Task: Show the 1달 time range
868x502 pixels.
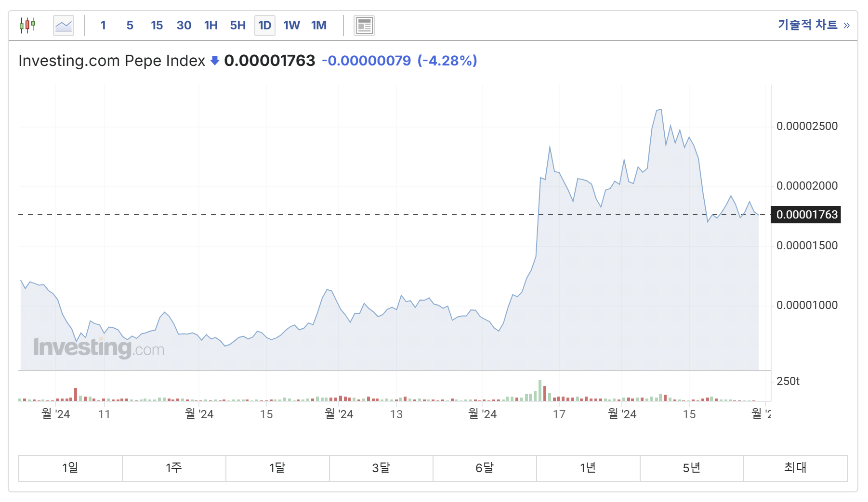Action: pyautogui.click(x=277, y=468)
